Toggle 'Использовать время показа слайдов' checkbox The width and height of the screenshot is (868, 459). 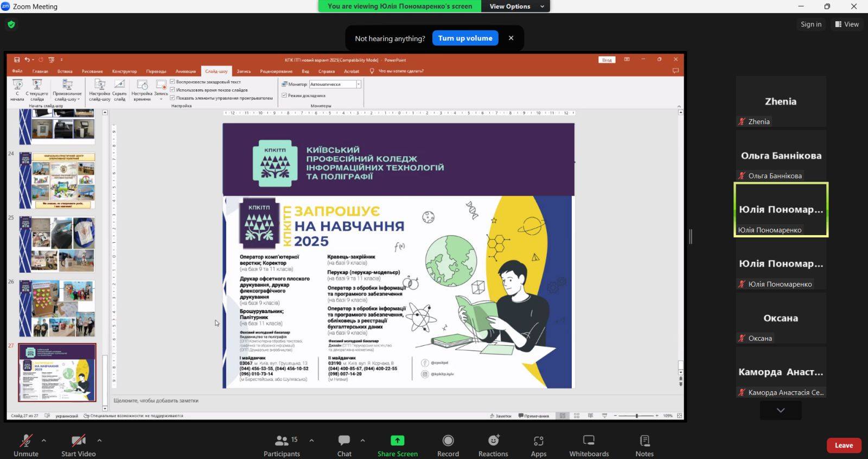(173, 90)
